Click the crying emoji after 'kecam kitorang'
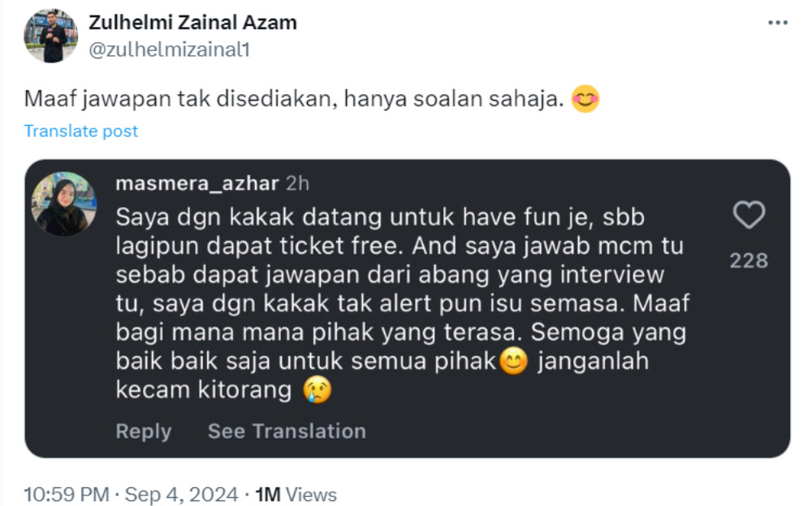The width and height of the screenshot is (812, 506). tap(317, 390)
